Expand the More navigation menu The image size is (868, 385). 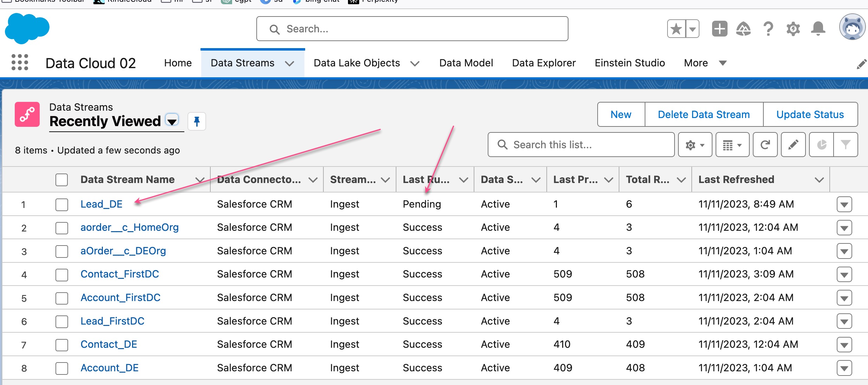[x=705, y=63]
